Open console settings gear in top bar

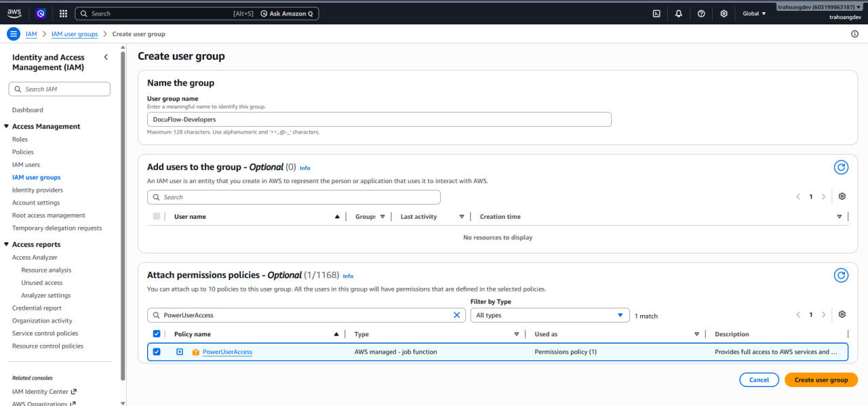pos(724,14)
